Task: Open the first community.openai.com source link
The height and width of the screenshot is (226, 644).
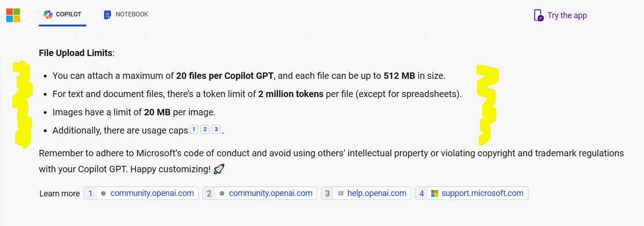Action: [152, 193]
